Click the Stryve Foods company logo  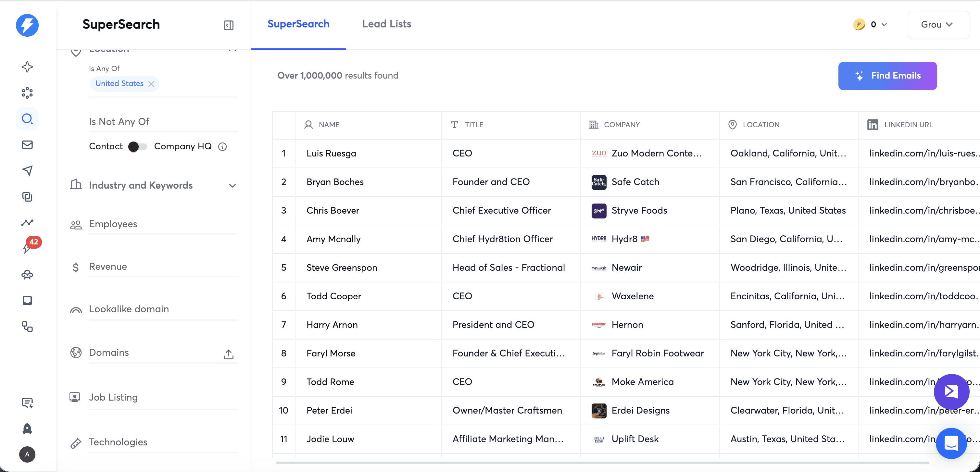598,211
